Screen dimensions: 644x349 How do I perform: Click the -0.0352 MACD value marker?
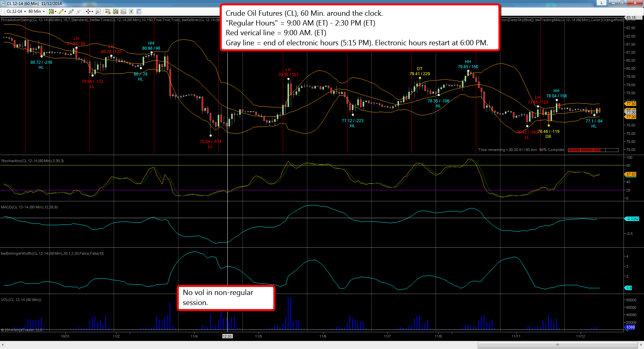(x=632, y=219)
